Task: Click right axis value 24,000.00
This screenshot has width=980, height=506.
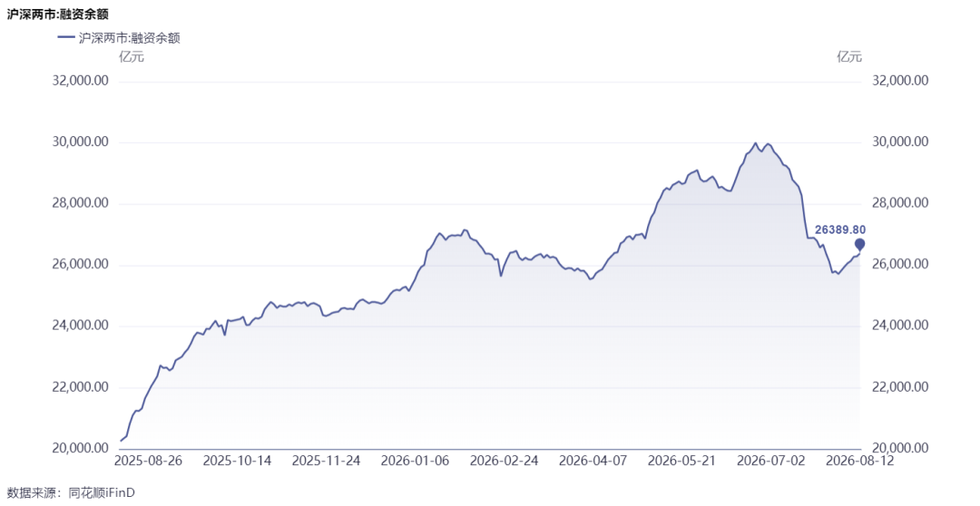Action: tap(900, 326)
